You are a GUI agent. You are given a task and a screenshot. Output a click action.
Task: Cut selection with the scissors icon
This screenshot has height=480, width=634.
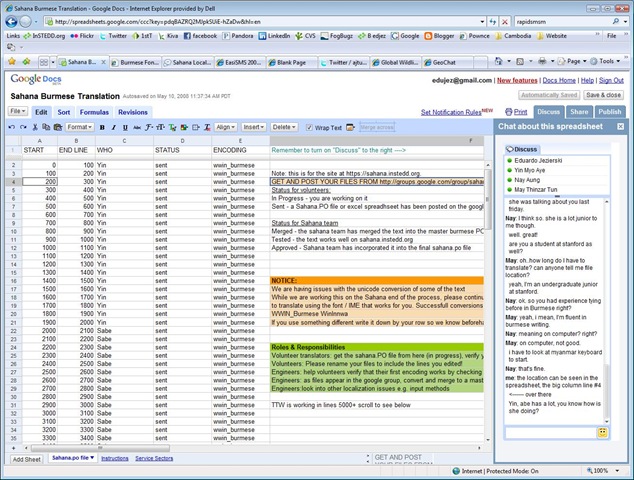pos(35,127)
